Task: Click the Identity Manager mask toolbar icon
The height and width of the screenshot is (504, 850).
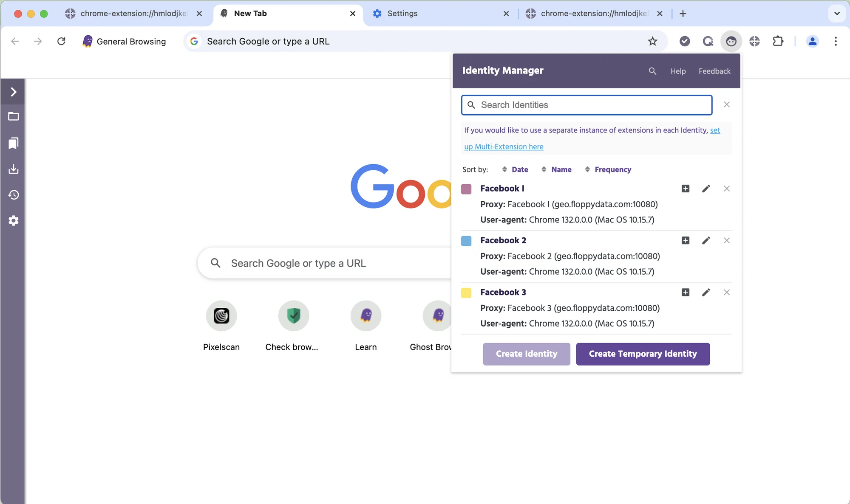Action: pos(731,41)
